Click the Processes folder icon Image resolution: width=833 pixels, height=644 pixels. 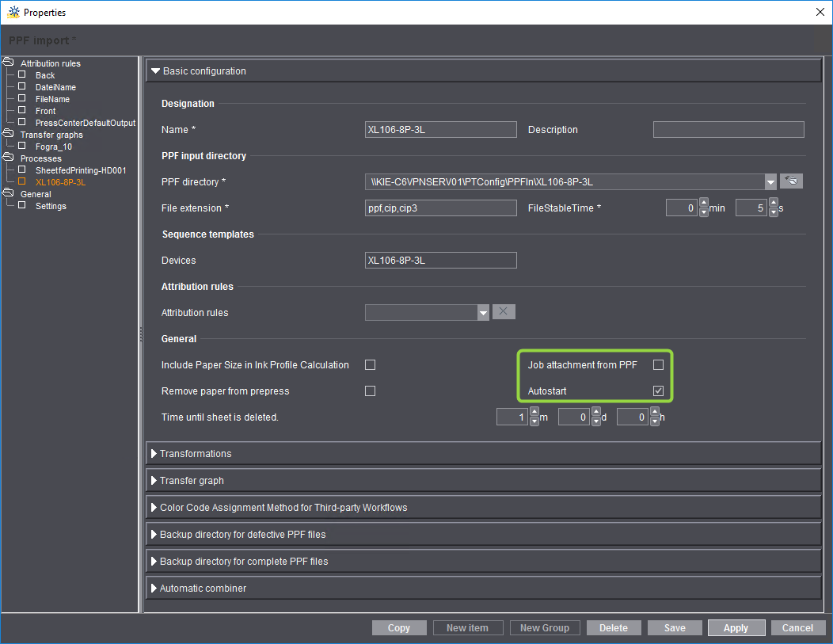click(x=8, y=158)
